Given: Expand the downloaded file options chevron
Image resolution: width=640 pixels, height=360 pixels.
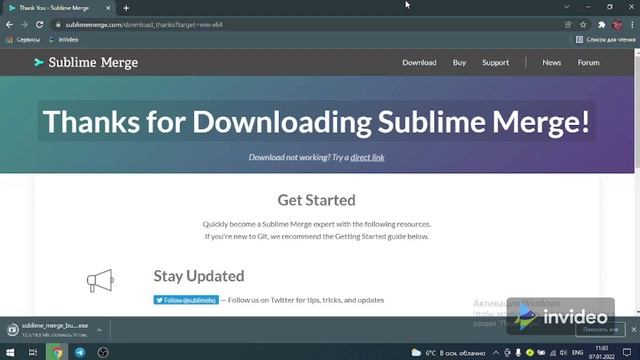Looking at the screenshot, I should pyautogui.click(x=99, y=330).
